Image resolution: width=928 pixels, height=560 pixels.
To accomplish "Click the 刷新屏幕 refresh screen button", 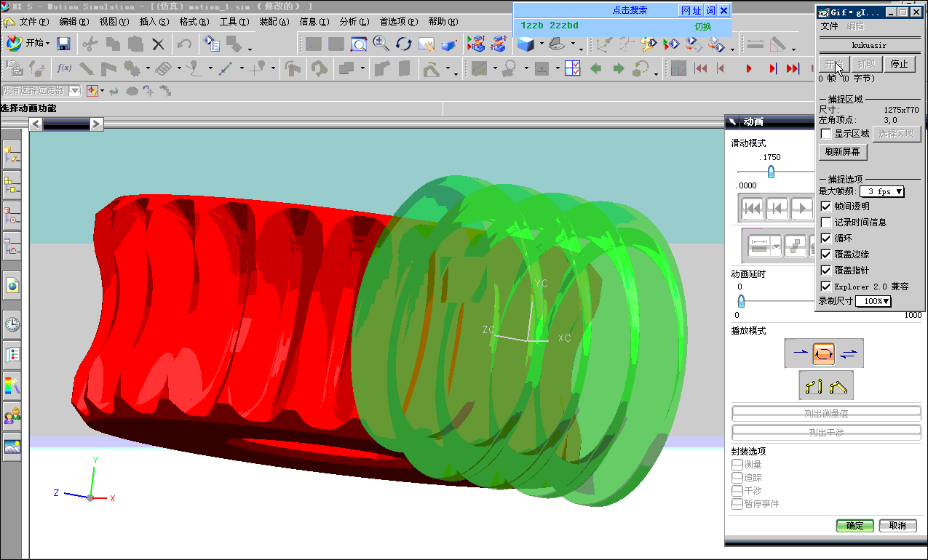I will [843, 152].
